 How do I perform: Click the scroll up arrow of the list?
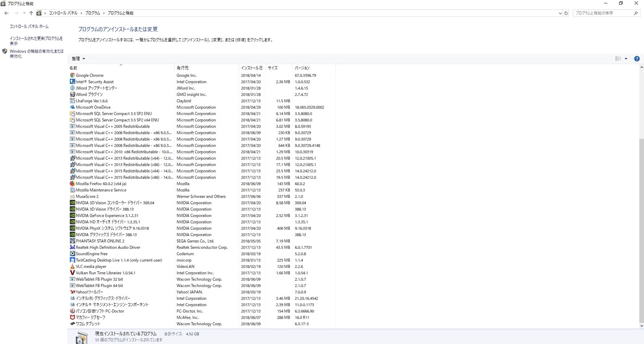click(641, 67)
